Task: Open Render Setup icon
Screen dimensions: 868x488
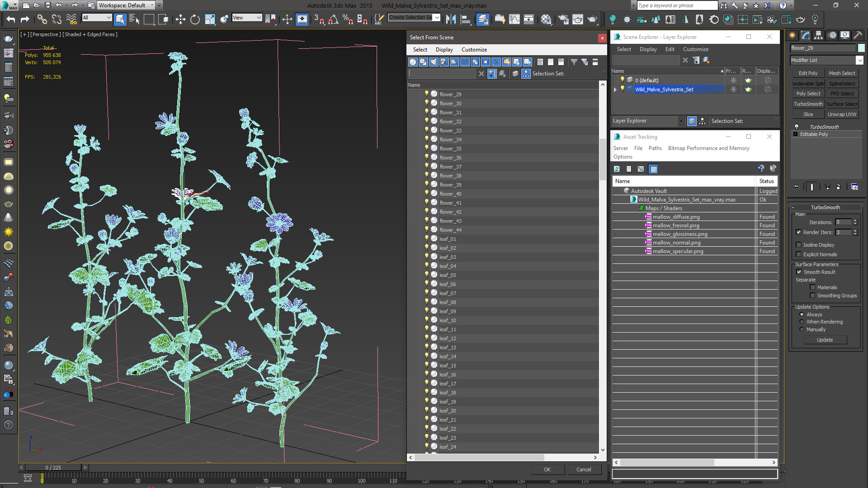Action: click(563, 19)
